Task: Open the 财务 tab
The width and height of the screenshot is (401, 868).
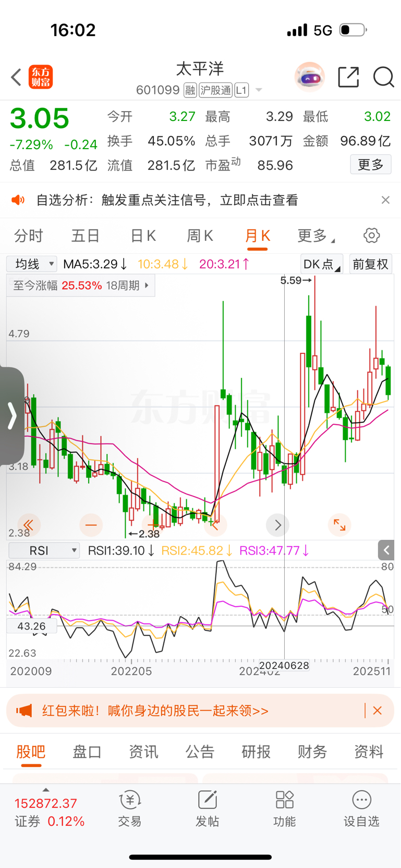Action: coord(312,752)
